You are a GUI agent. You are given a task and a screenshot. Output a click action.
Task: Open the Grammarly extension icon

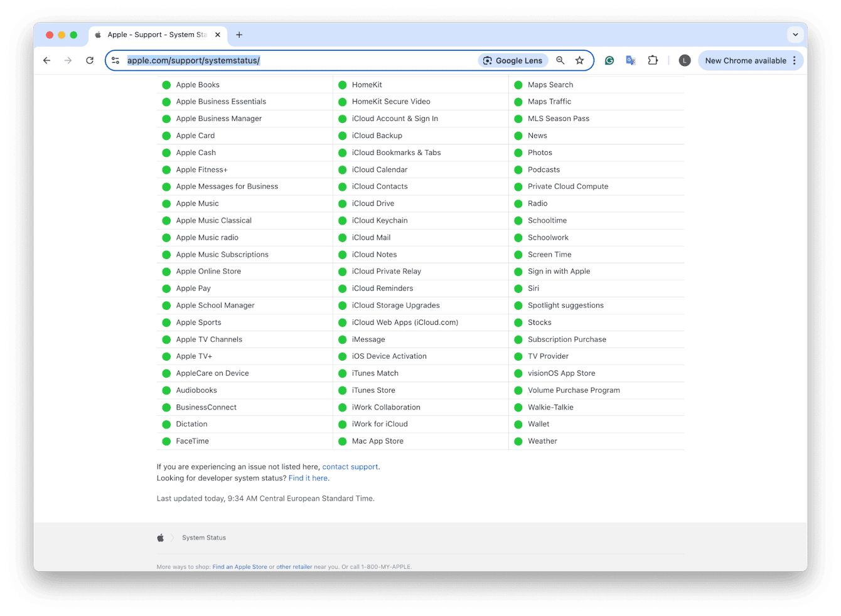tap(609, 60)
